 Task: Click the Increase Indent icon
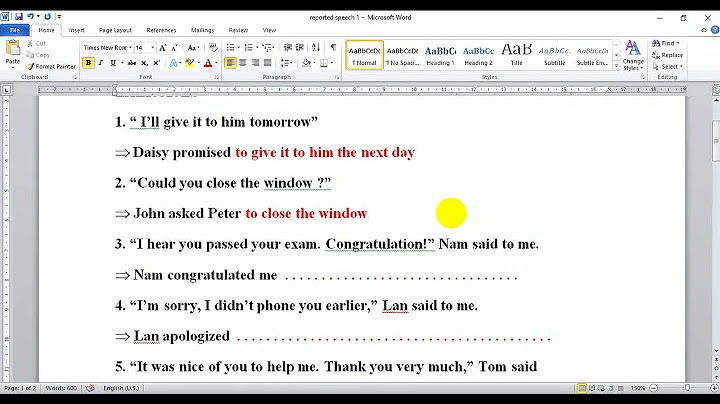point(299,47)
